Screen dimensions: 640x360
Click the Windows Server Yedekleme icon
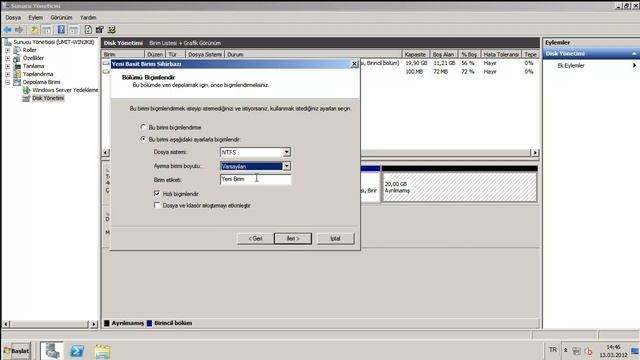pyautogui.click(x=27, y=90)
